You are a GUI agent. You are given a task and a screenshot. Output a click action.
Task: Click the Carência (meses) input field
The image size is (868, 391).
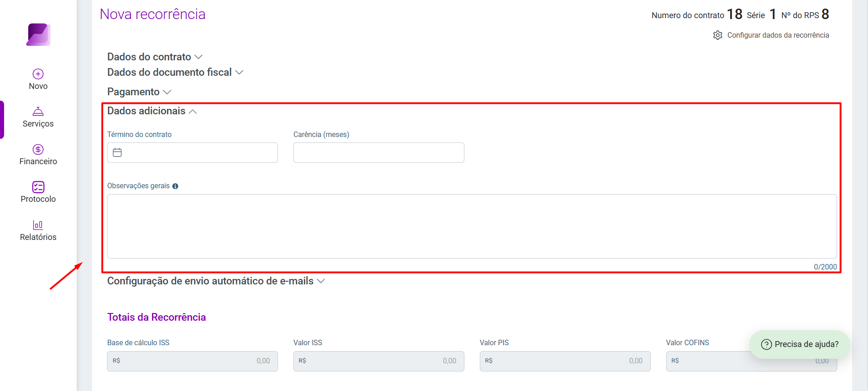[x=379, y=153]
